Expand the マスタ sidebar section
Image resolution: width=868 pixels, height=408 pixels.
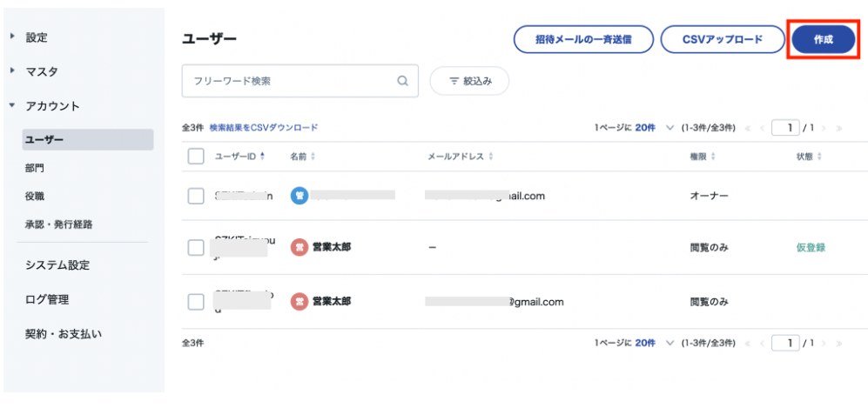pyautogui.click(x=12, y=71)
